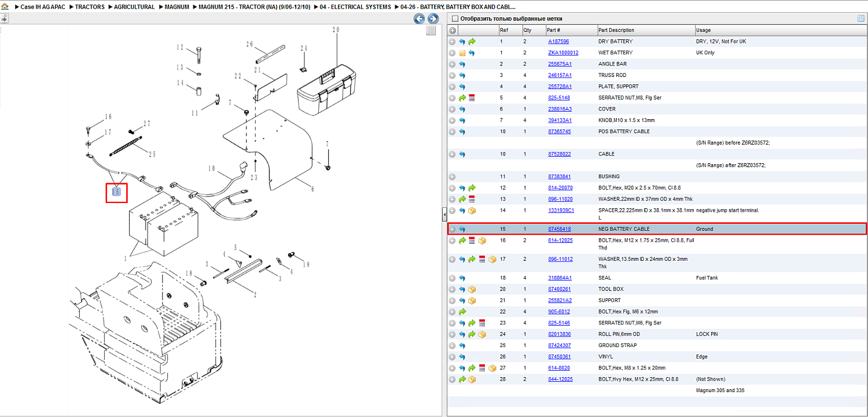This screenshot has width=868, height=417.
Task: Open the Case IH AG APAC breadcrumb
Action: [43, 7]
